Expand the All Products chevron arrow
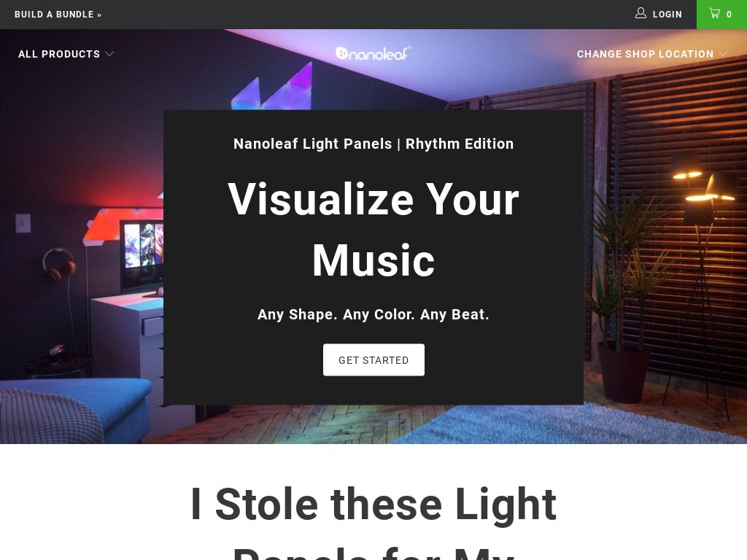The height and width of the screenshot is (560, 747). pos(109,54)
